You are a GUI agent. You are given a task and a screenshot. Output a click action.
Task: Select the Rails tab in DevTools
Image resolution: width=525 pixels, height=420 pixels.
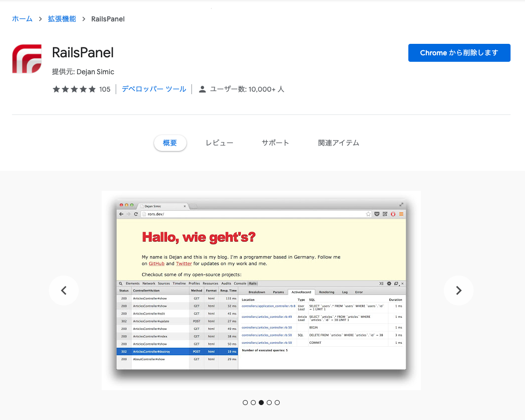(253, 283)
